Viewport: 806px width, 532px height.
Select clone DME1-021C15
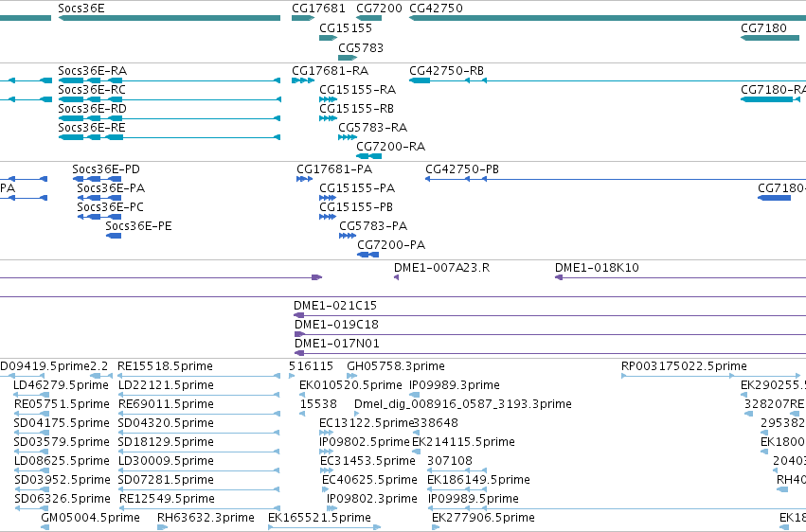coord(335,306)
